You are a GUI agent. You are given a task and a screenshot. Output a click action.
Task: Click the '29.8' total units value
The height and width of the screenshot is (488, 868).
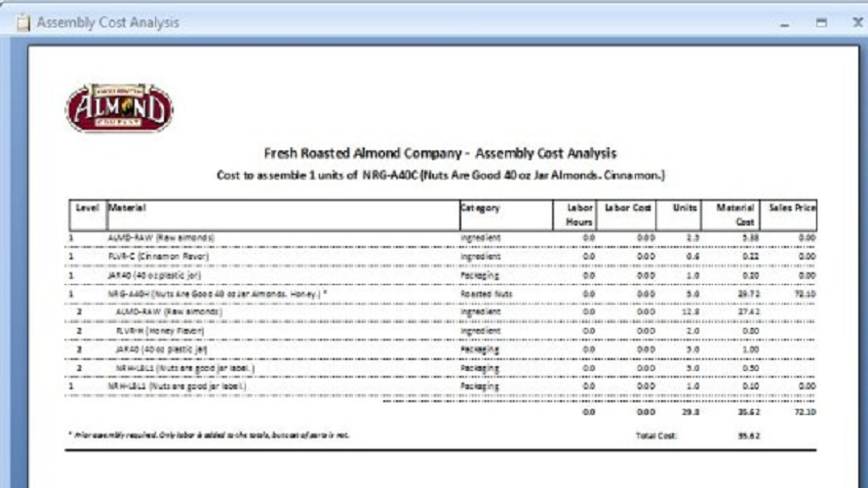[x=690, y=412]
